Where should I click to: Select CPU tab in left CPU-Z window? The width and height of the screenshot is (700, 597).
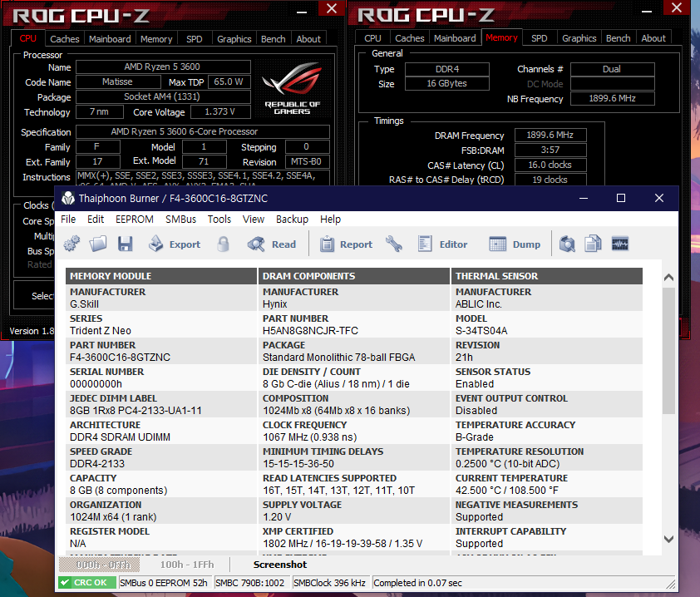pos(27,38)
